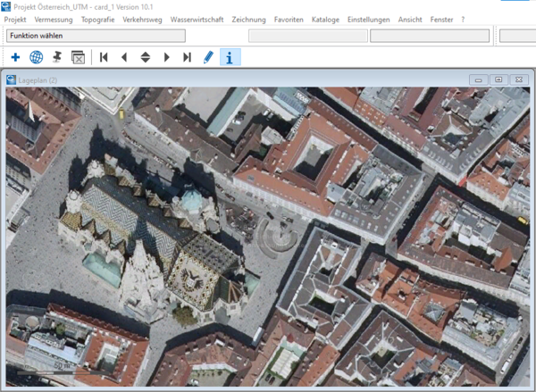The width and height of the screenshot is (536, 392).
Task: Jump to first with skip-back arrow
Action: [x=104, y=57]
